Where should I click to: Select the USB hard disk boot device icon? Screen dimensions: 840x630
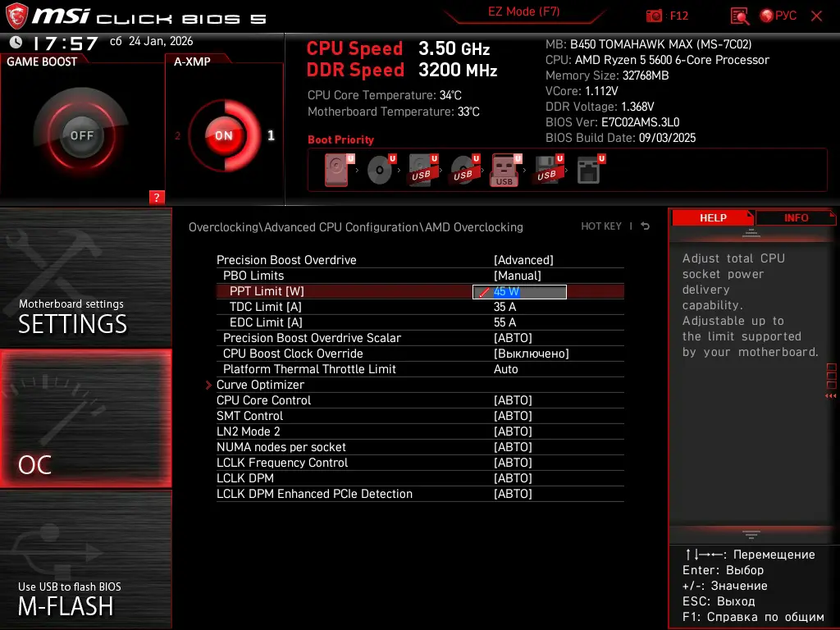click(x=422, y=170)
